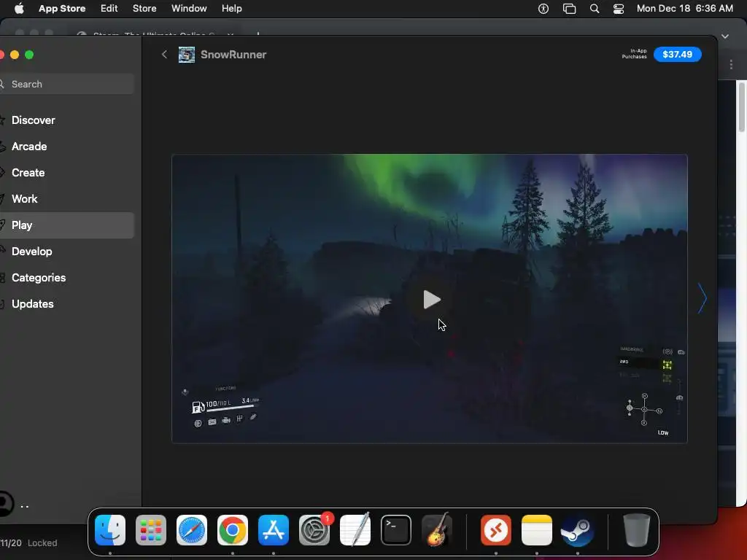Open Launchpad from the Dock
The width and height of the screenshot is (747, 560).
coord(151,530)
